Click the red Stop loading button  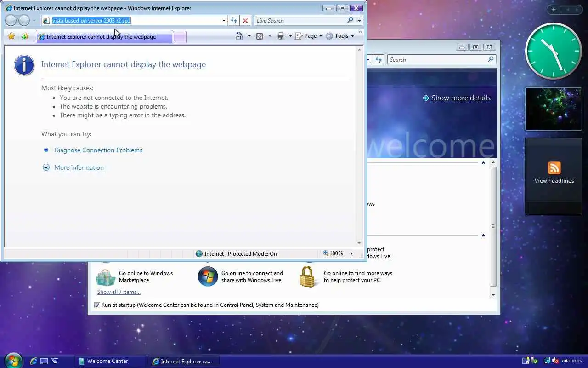point(245,21)
